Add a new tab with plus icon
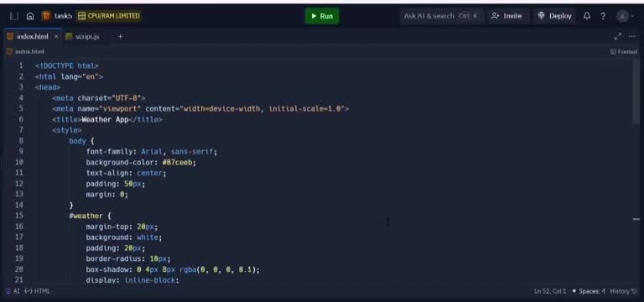 pyautogui.click(x=120, y=37)
